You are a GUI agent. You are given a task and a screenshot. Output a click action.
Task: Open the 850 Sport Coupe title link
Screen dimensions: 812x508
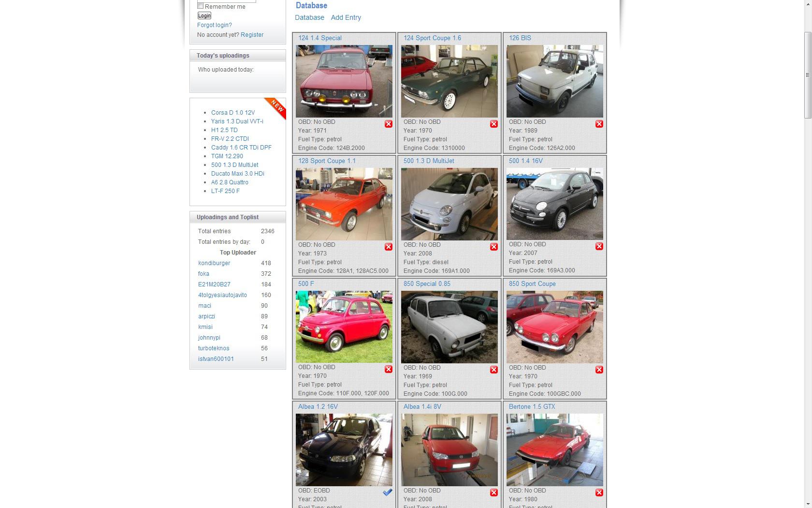532,284
